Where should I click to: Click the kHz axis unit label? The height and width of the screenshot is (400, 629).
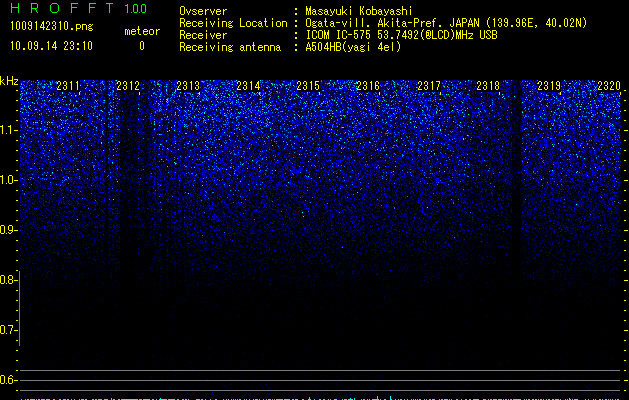pos(9,81)
